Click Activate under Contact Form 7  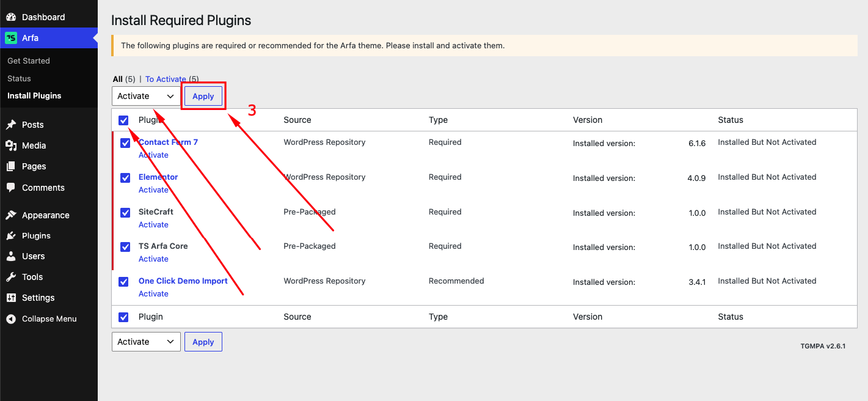[x=153, y=155]
